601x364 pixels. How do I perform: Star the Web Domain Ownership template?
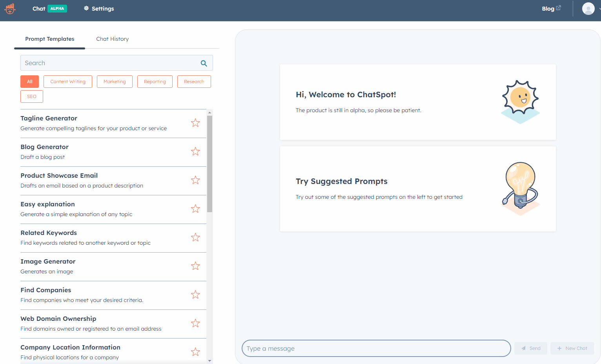[x=195, y=323]
